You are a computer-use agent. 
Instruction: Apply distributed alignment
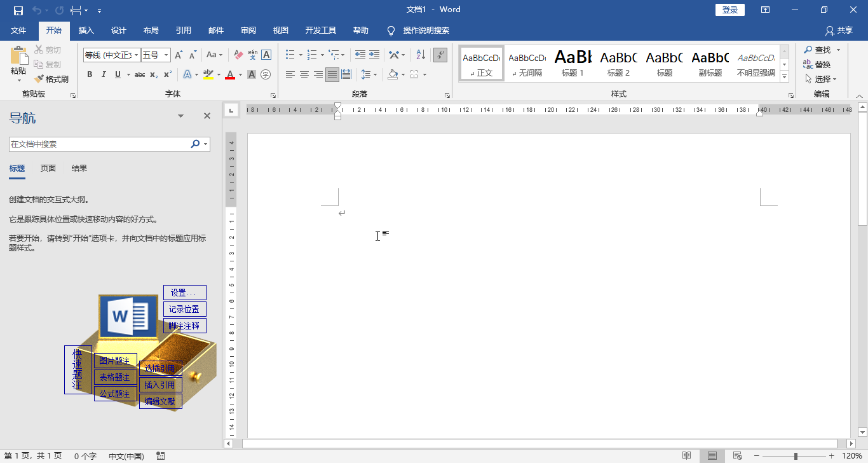click(x=346, y=74)
